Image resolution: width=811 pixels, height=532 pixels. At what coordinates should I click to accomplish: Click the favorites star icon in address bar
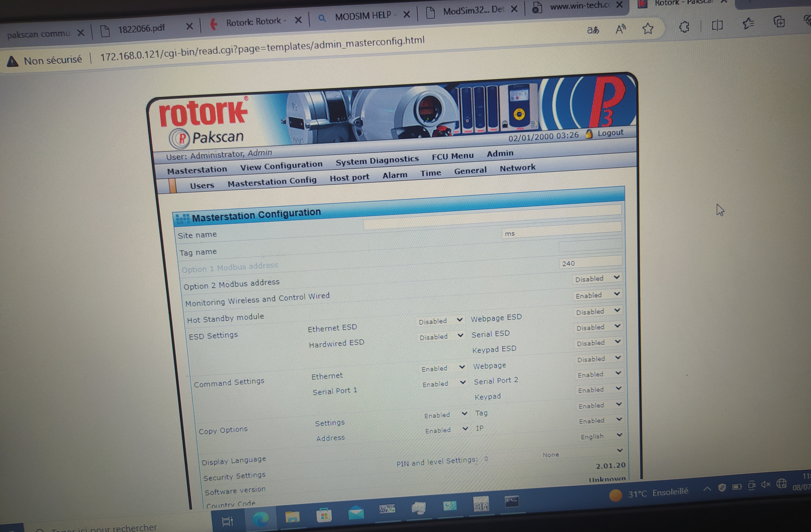point(647,29)
